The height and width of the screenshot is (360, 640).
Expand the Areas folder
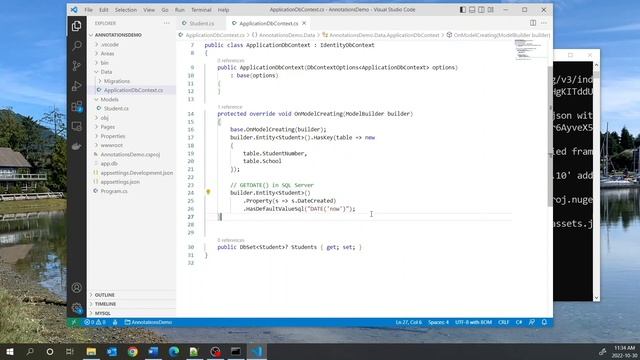107,53
